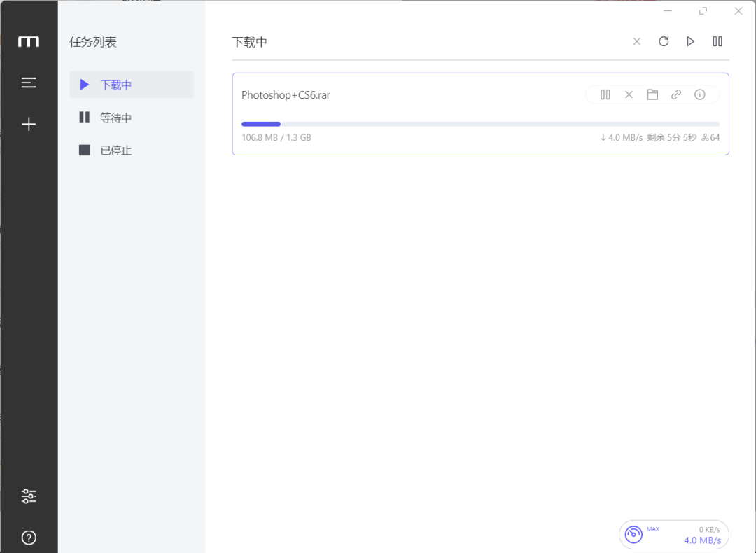Switch to the 已停止 list
756x553 pixels.
point(132,150)
